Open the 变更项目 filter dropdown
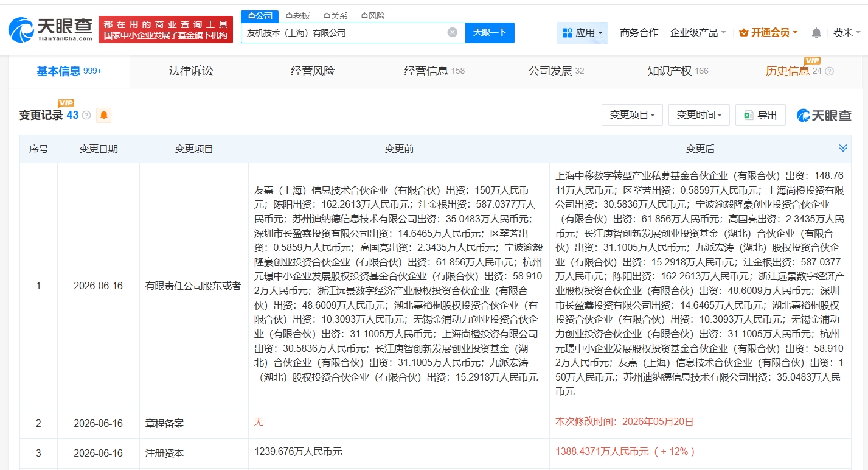 coord(632,115)
